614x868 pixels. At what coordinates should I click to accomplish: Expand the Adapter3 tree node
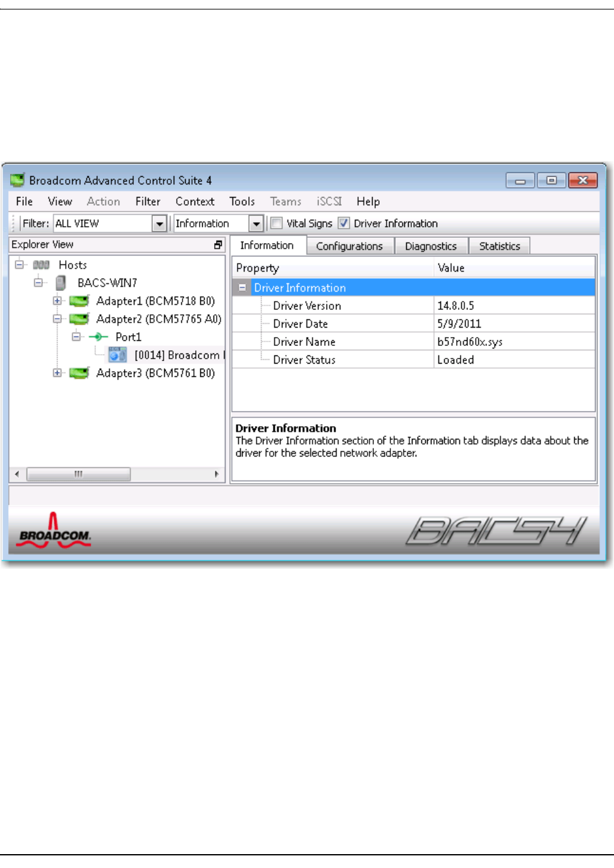(x=57, y=372)
